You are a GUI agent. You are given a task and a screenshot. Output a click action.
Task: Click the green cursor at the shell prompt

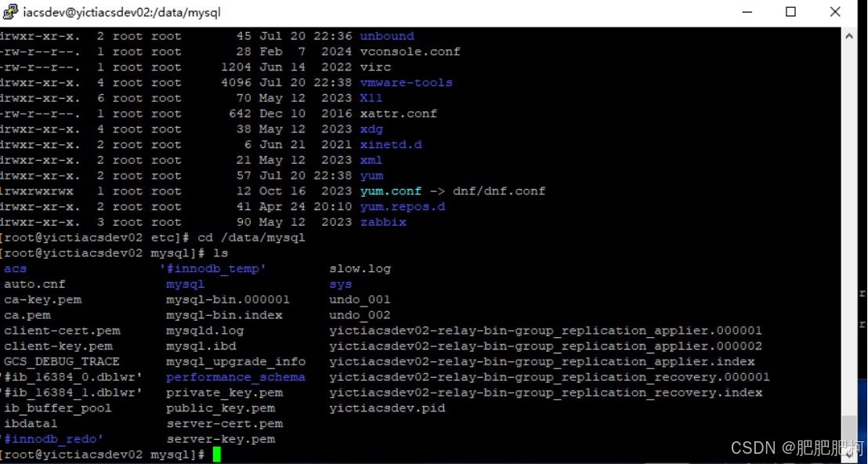pos(217,454)
